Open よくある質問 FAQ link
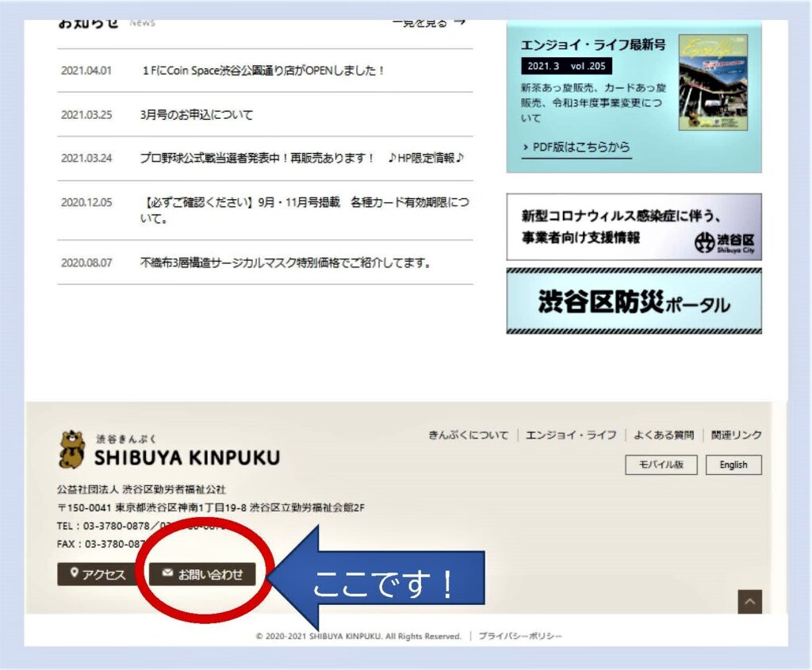812x670 pixels. [664, 435]
